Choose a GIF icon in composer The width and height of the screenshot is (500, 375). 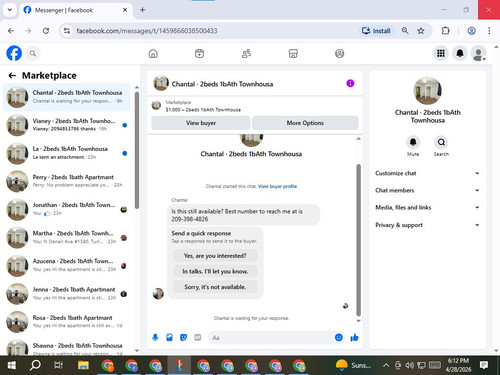click(x=198, y=338)
